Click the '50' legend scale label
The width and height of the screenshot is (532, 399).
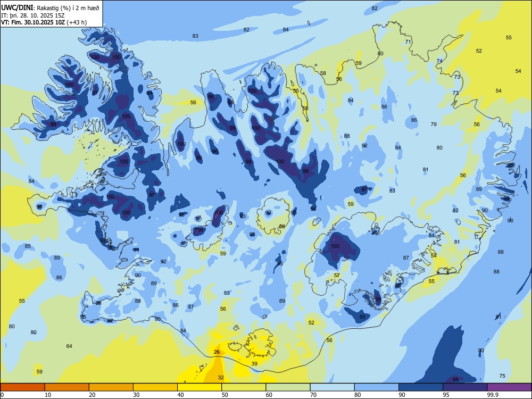[x=225, y=395]
